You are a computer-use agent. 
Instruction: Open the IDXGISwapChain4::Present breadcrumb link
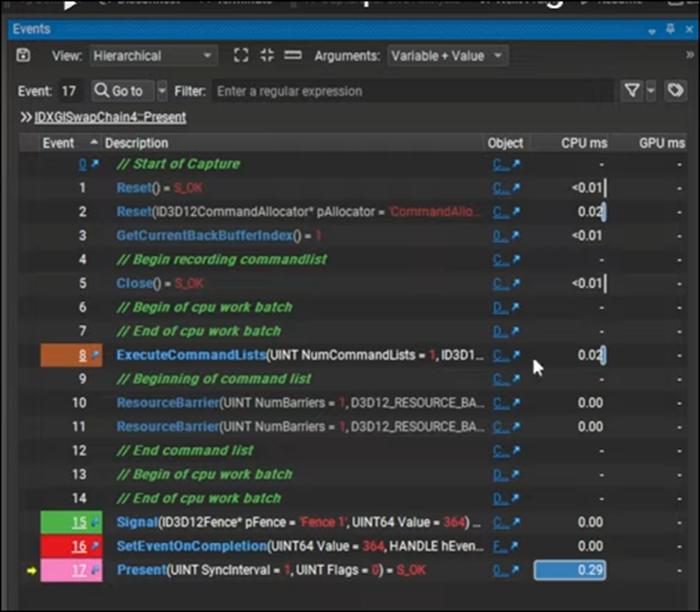[x=110, y=118]
